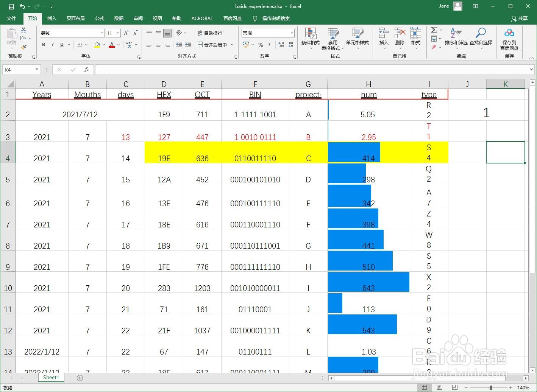Image resolution: width=537 pixels, height=392 pixels.
Task: Apply the fill color bucket
Action: (x=97, y=45)
